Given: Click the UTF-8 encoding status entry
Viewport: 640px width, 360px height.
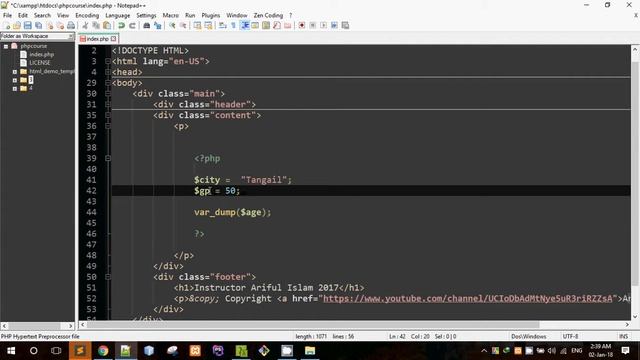Looking at the screenshot, I should (x=570, y=337).
